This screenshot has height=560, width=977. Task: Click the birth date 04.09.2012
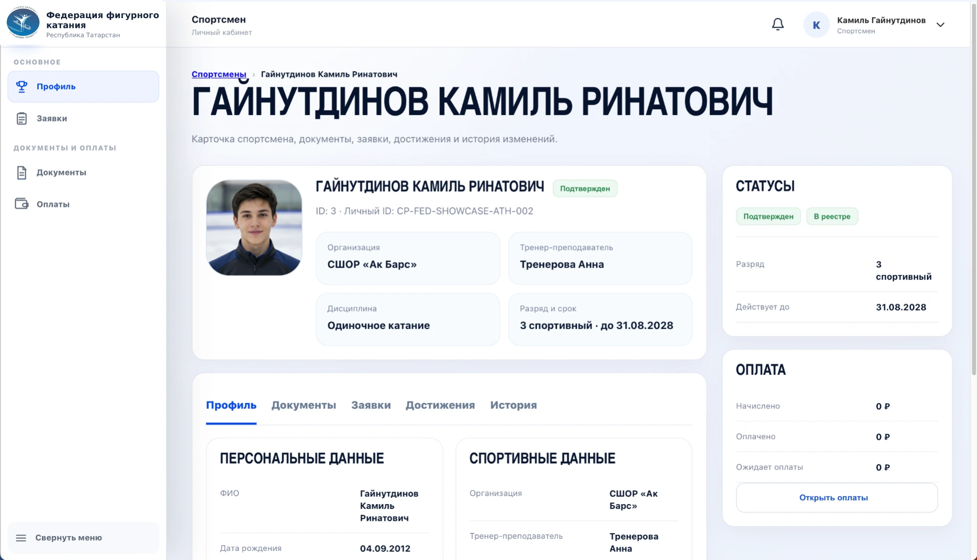[385, 549]
